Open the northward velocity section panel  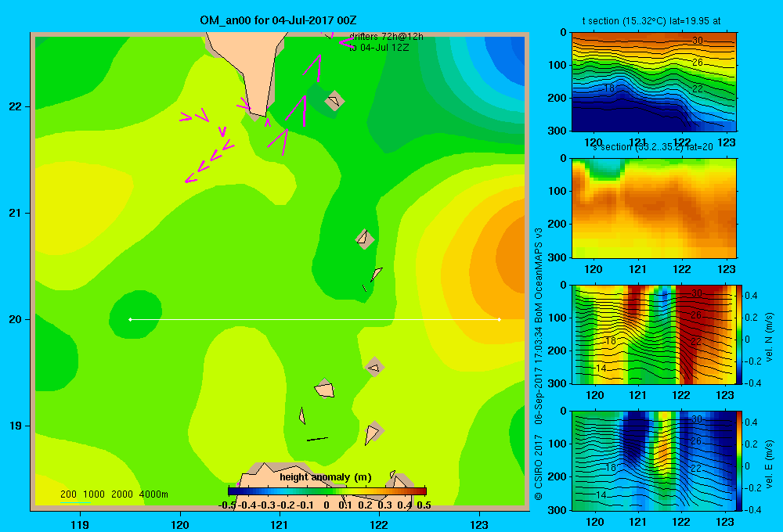pyautogui.click(x=654, y=334)
